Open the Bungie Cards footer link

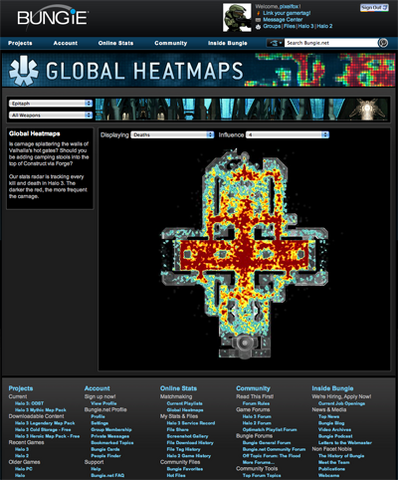click(105, 449)
